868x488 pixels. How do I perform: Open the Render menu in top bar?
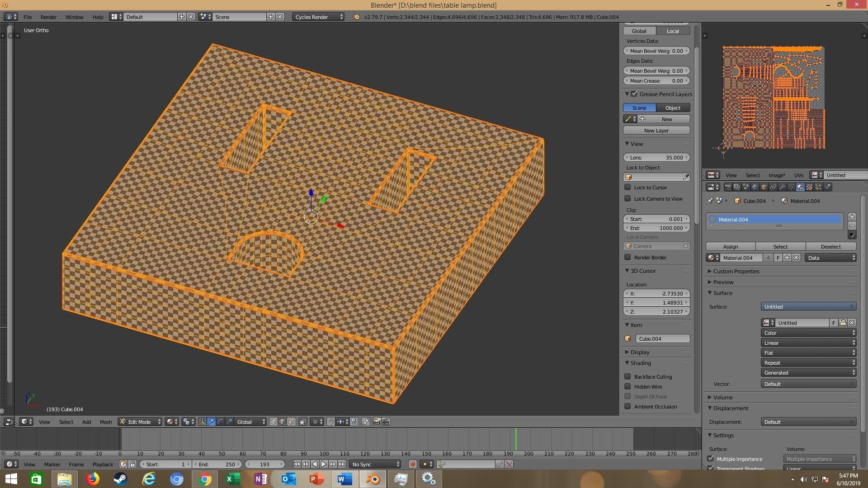48,17
